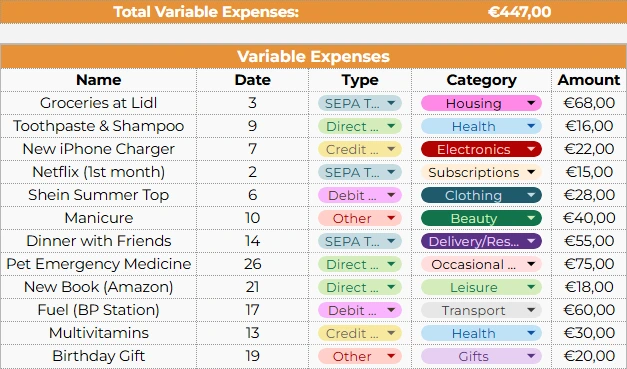Open the Type dropdown for Shein Summer Top
627x369 pixels.
point(359,195)
